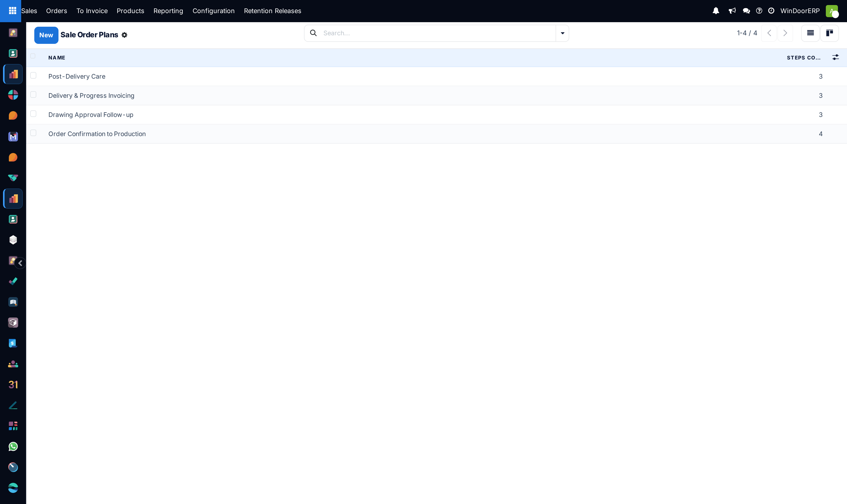The image size is (847, 504).
Task: Open the Employees people app in sidebar
Action: (x=13, y=364)
